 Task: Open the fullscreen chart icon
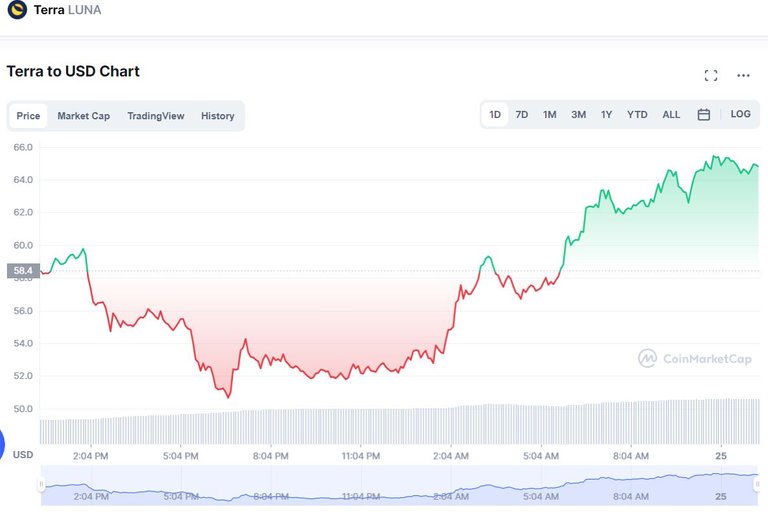pyautogui.click(x=711, y=75)
